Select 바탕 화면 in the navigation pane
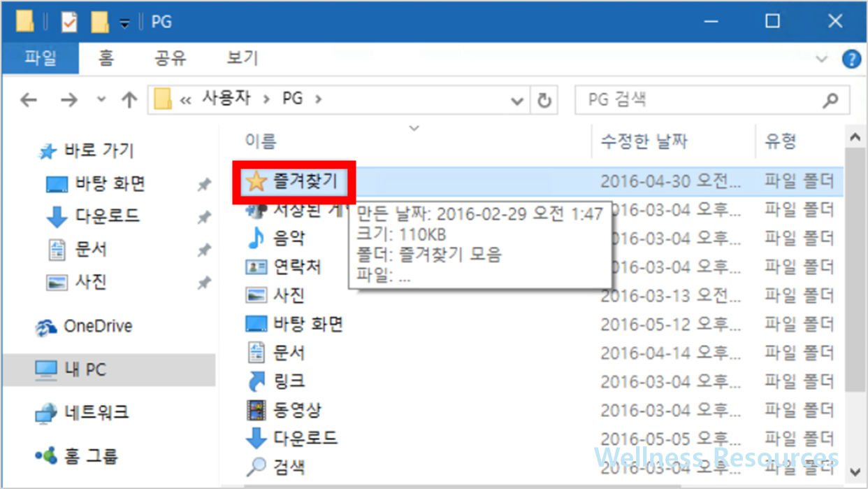Viewport: 868px width, 489px height. pos(110,184)
